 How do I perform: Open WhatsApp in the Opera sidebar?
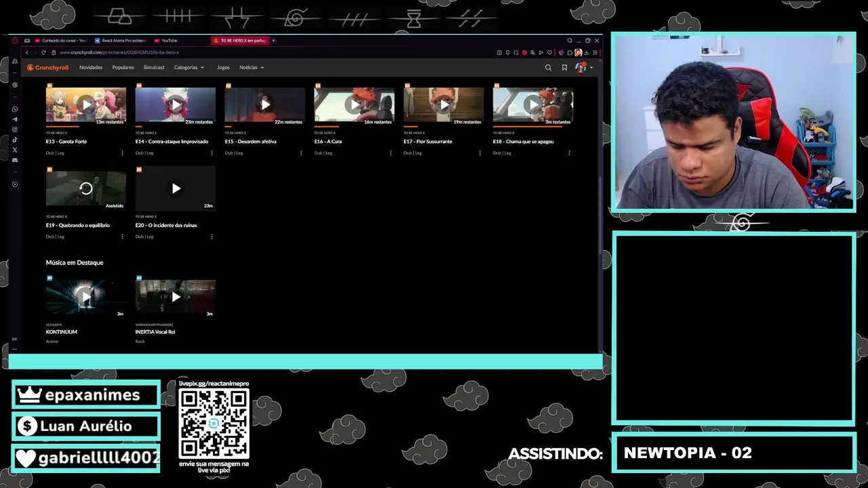pyautogui.click(x=15, y=109)
